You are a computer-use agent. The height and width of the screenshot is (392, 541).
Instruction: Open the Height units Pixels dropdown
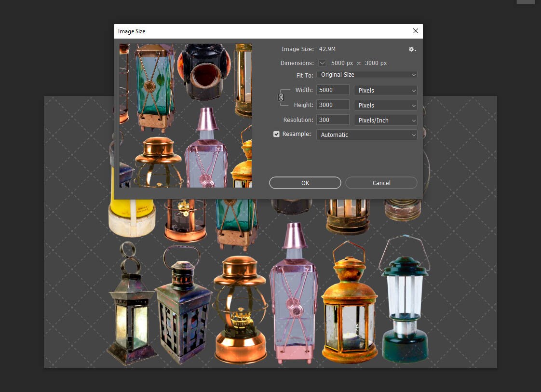[x=385, y=105]
